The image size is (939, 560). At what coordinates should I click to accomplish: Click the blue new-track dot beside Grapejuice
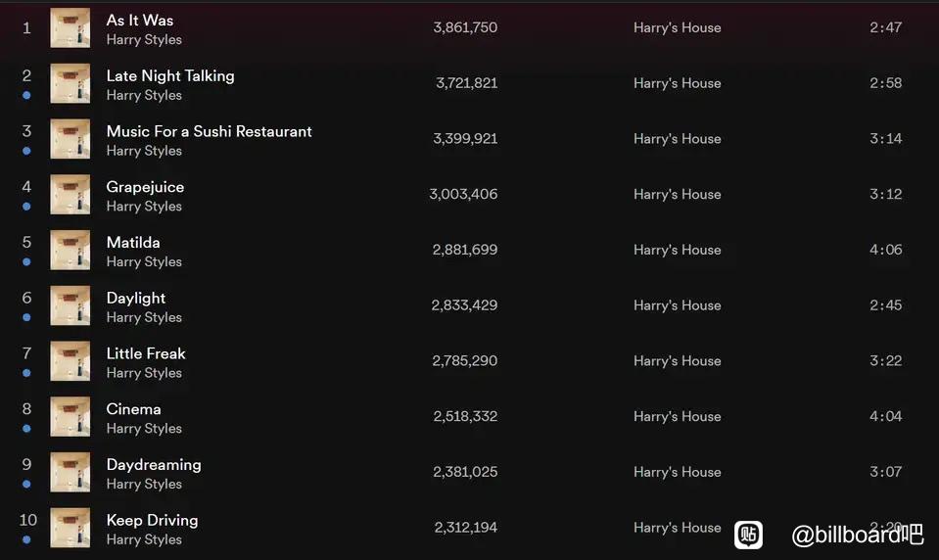26,206
